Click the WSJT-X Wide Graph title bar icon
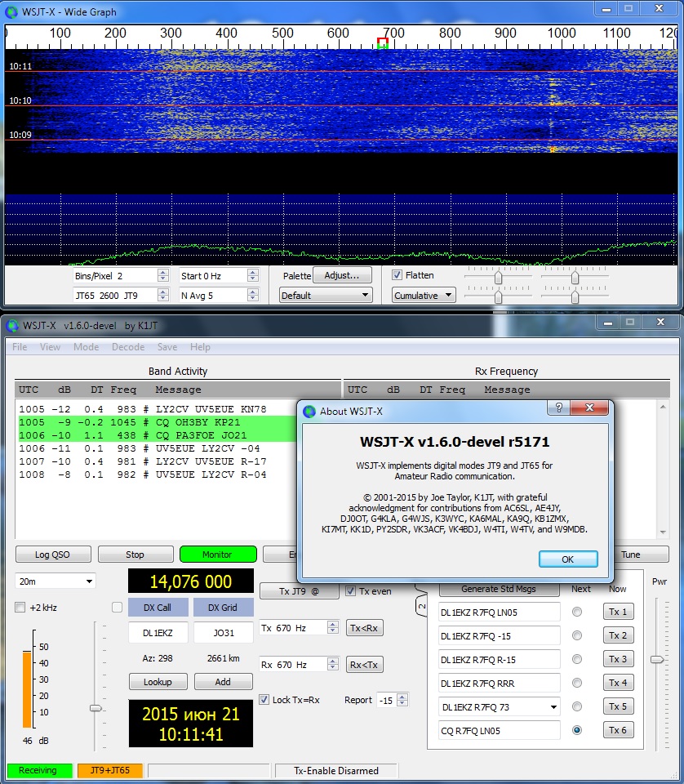Image resolution: width=684 pixels, height=784 pixels. tap(11, 11)
